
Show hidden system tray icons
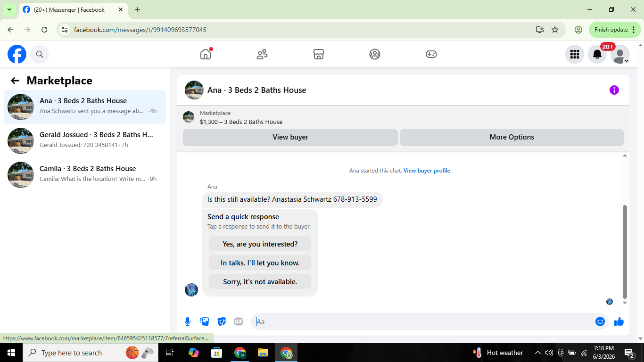[x=538, y=353]
